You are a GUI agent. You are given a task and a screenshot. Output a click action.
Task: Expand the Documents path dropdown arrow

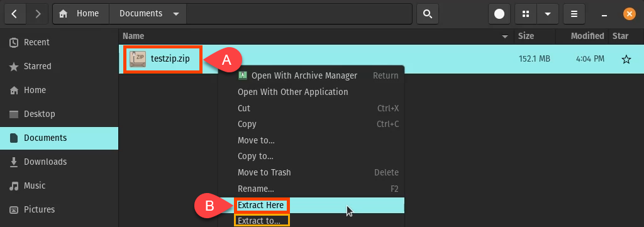coord(176,14)
